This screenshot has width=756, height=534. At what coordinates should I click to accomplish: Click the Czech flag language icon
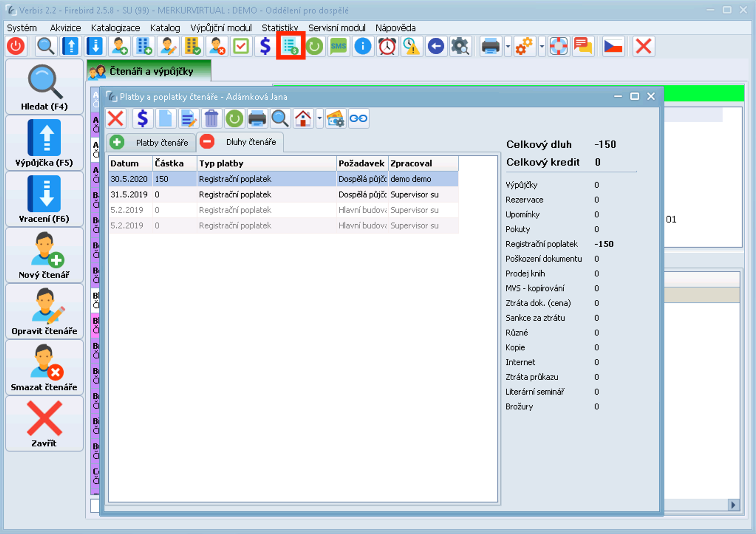point(613,47)
